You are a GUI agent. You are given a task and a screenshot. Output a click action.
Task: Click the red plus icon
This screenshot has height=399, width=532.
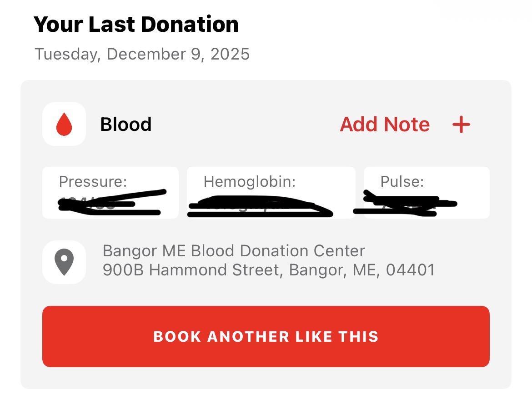tap(461, 125)
